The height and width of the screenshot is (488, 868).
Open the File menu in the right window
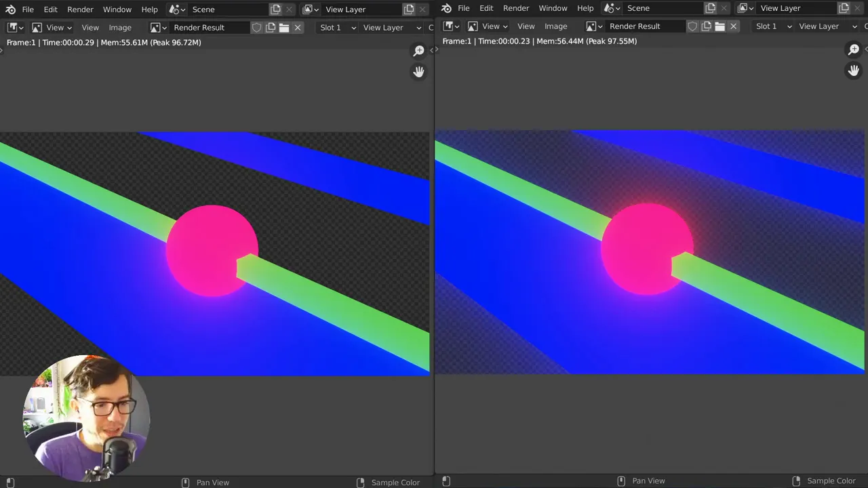[x=464, y=8]
